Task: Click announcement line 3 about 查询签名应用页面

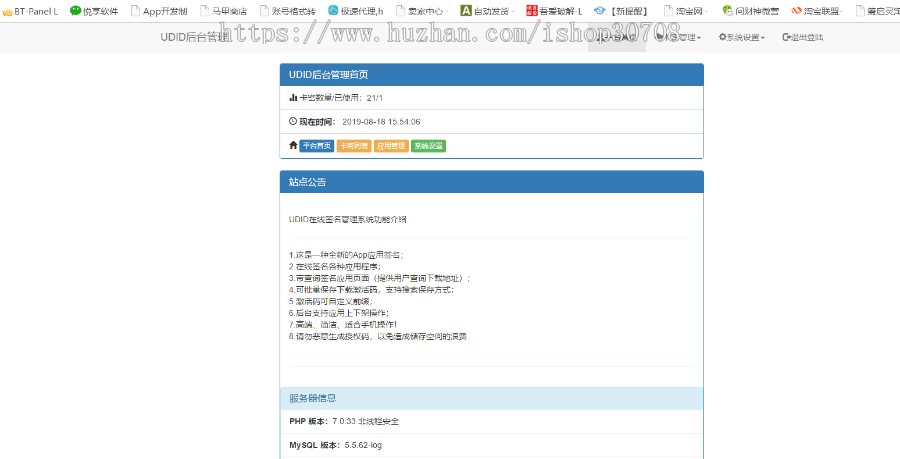Action: coord(380,278)
